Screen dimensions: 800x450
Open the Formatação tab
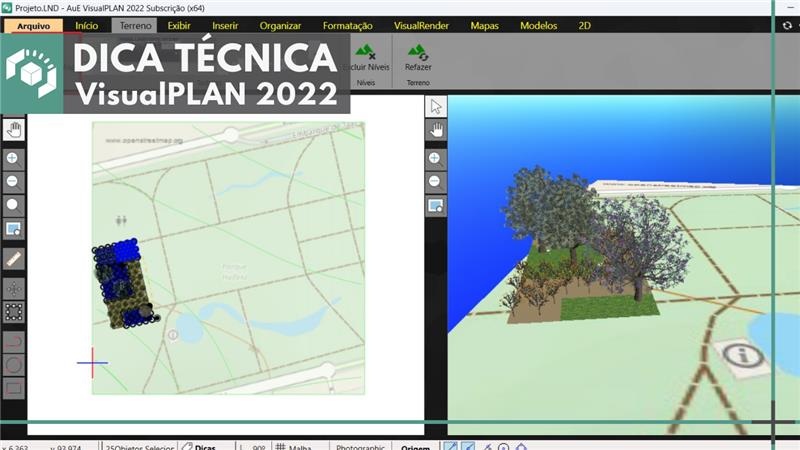(347, 26)
